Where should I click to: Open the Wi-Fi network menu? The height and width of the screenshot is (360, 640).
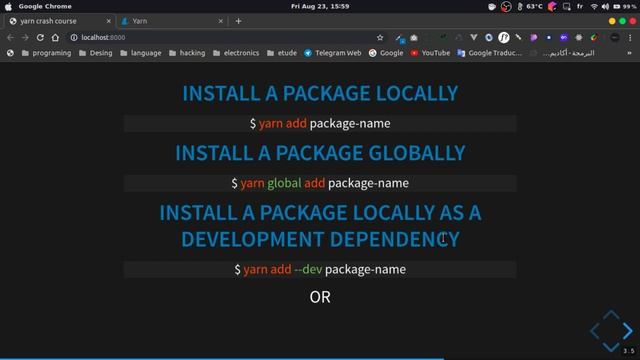coord(594,7)
